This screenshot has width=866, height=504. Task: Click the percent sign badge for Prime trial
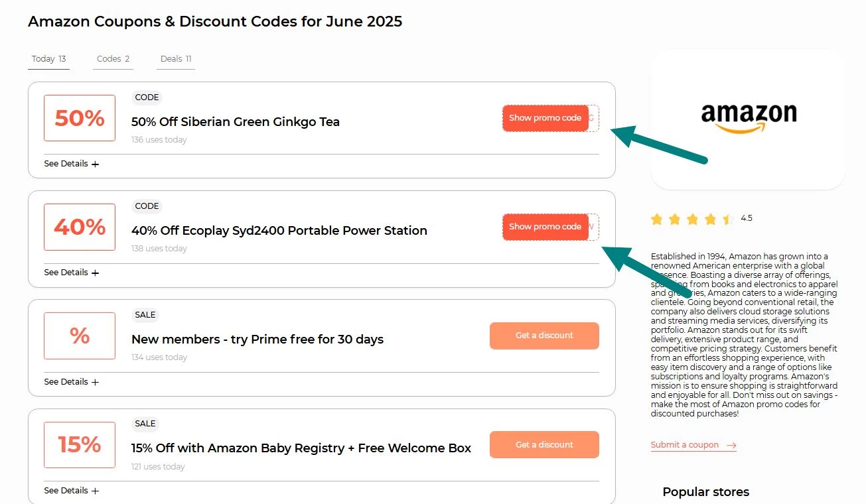click(x=80, y=336)
